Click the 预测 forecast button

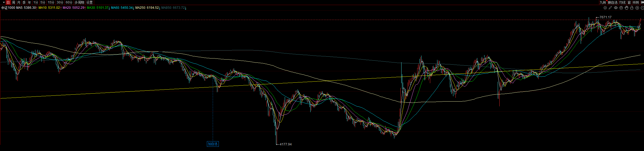(x=636, y=2)
